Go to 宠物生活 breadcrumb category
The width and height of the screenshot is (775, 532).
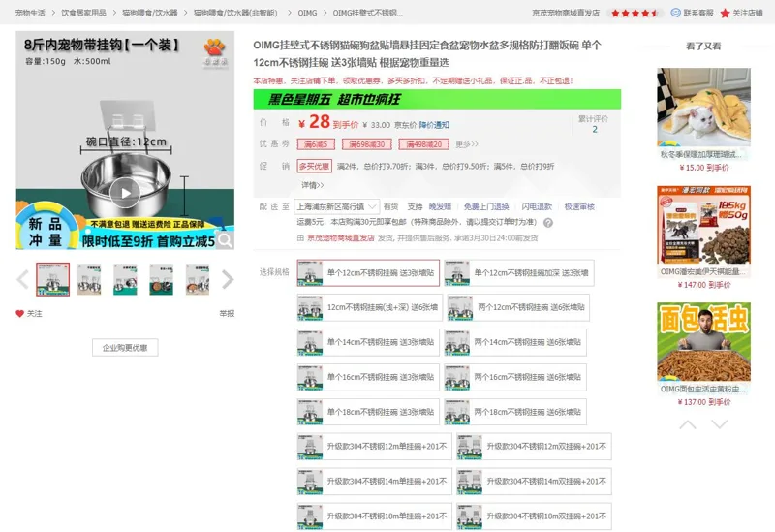(x=30, y=13)
